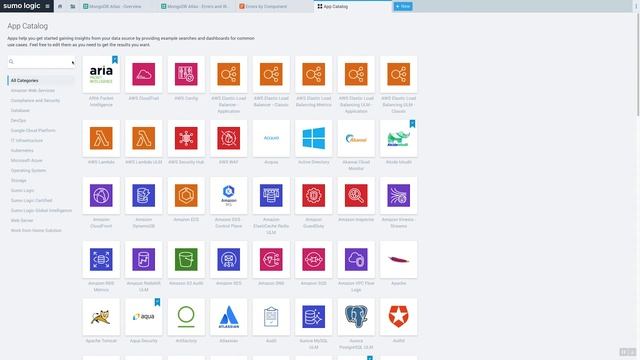Switch to the Errors by Component tab

(x=275, y=6)
